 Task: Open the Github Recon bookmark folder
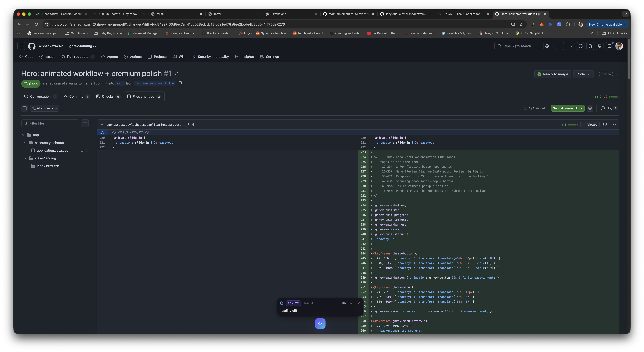click(77, 33)
